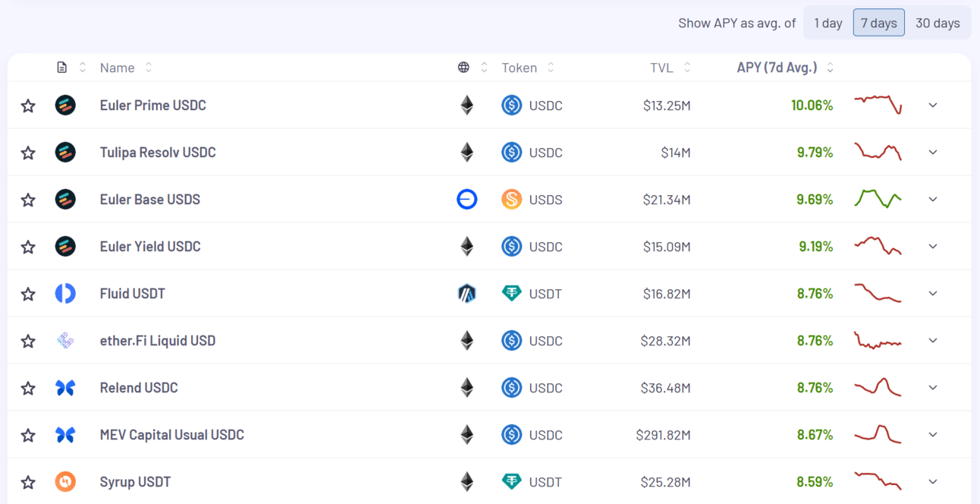Expand the Relend USDC row chevron
Image resolution: width=980 pixels, height=504 pixels.
933,388
